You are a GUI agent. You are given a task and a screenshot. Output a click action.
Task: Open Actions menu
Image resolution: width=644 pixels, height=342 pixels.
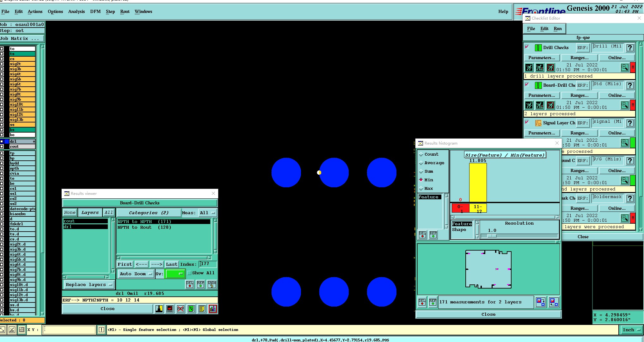tap(35, 12)
